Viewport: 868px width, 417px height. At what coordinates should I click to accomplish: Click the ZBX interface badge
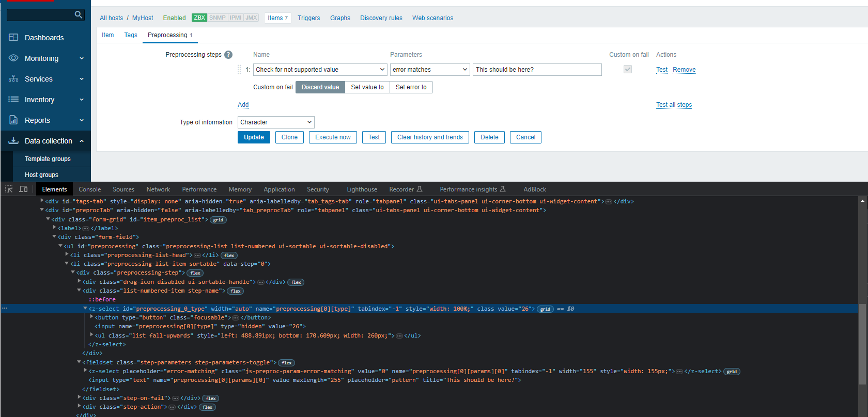click(199, 18)
